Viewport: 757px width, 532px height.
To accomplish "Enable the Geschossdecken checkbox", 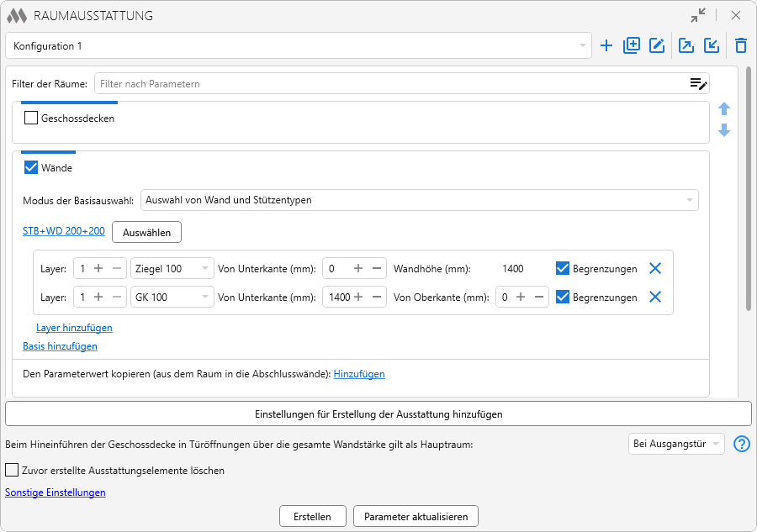I will [x=31, y=119].
